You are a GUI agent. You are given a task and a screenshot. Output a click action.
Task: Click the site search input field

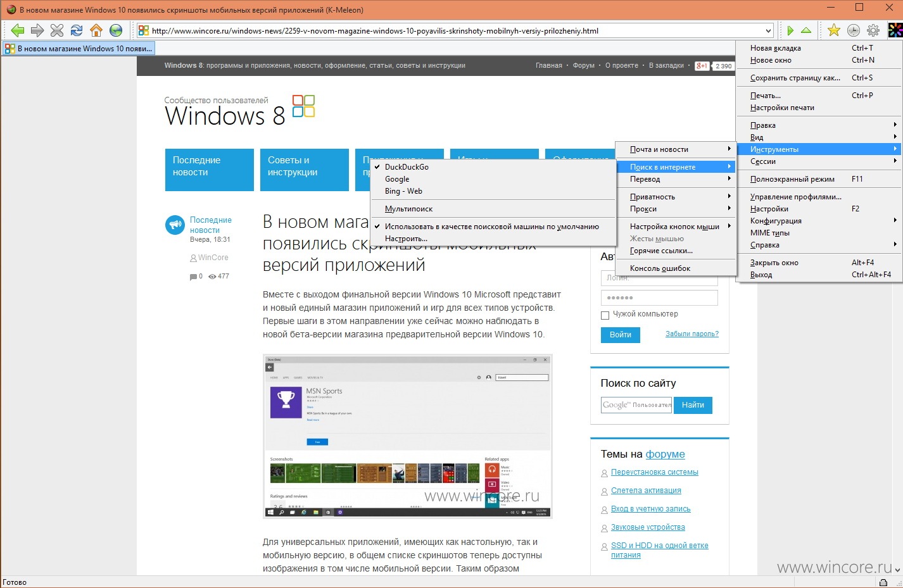point(636,405)
